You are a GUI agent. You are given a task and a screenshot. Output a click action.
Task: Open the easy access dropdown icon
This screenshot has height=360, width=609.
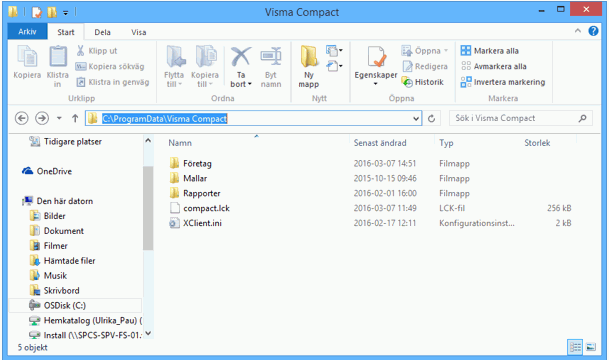[334, 66]
